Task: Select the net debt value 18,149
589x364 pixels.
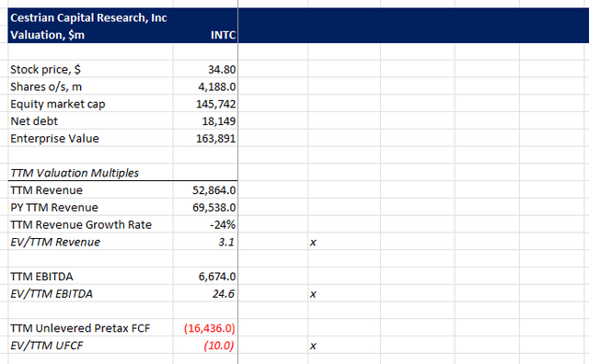Action: pos(219,121)
